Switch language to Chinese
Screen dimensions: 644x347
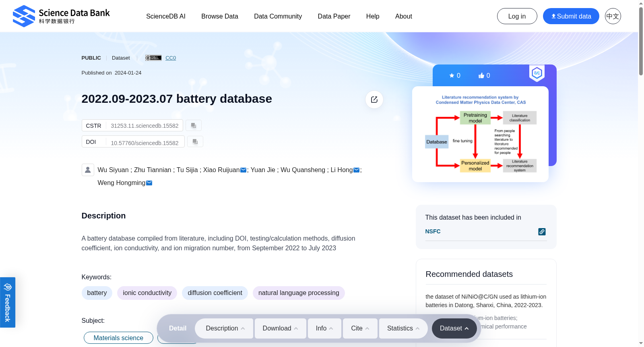[x=613, y=16]
